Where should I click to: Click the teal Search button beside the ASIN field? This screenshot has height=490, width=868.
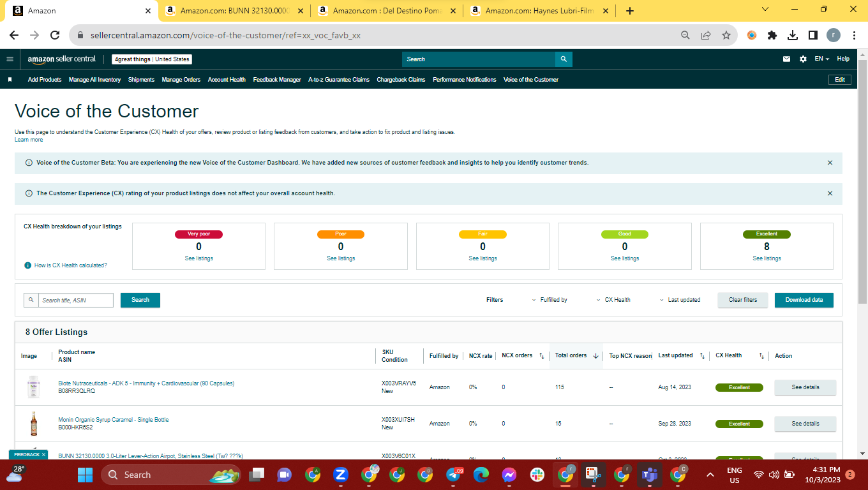(x=140, y=300)
